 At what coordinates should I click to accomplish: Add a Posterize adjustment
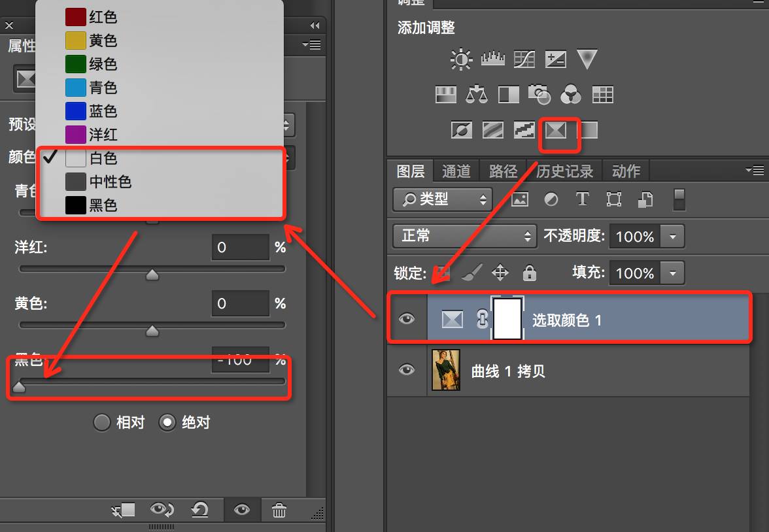tap(493, 130)
